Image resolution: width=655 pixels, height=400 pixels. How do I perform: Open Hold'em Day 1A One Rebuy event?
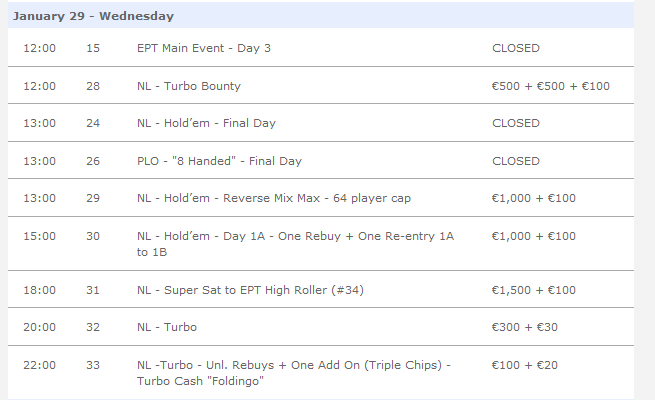pos(295,244)
